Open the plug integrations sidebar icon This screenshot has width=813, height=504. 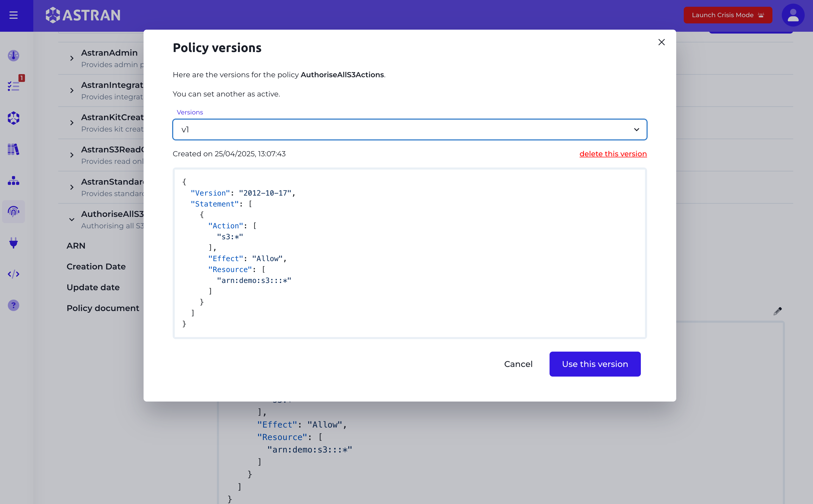13,243
